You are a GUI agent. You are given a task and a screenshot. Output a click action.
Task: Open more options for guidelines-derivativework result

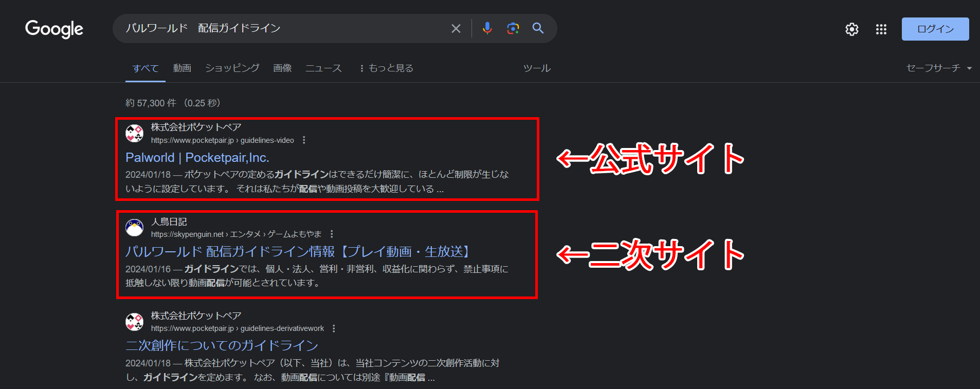click(334, 328)
